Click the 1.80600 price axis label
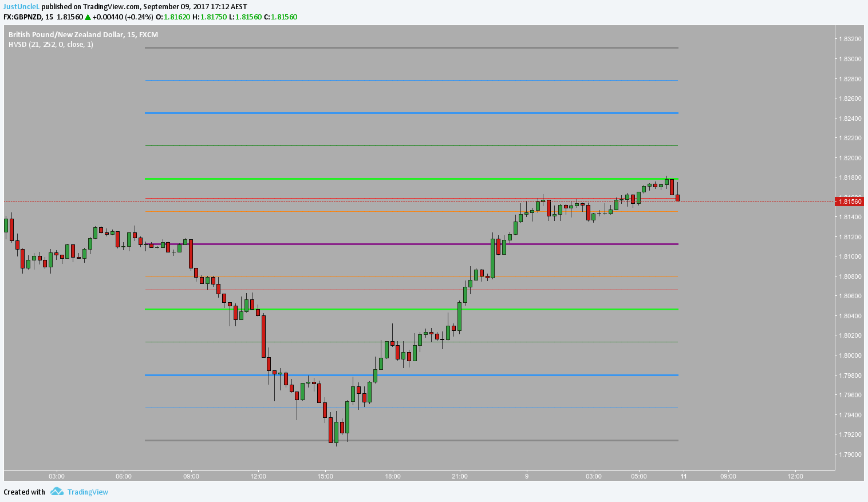Screen dimensions: 868x502 point(850,296)
